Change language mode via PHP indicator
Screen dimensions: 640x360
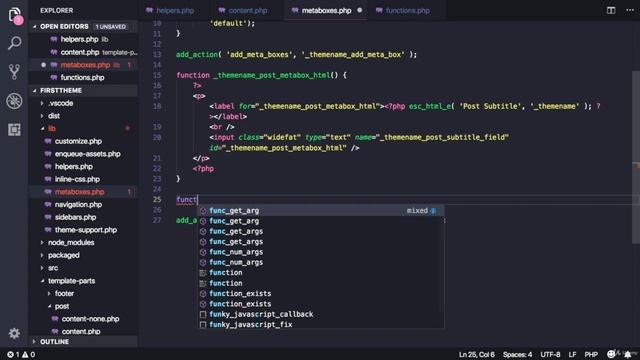tap(591, 355)
